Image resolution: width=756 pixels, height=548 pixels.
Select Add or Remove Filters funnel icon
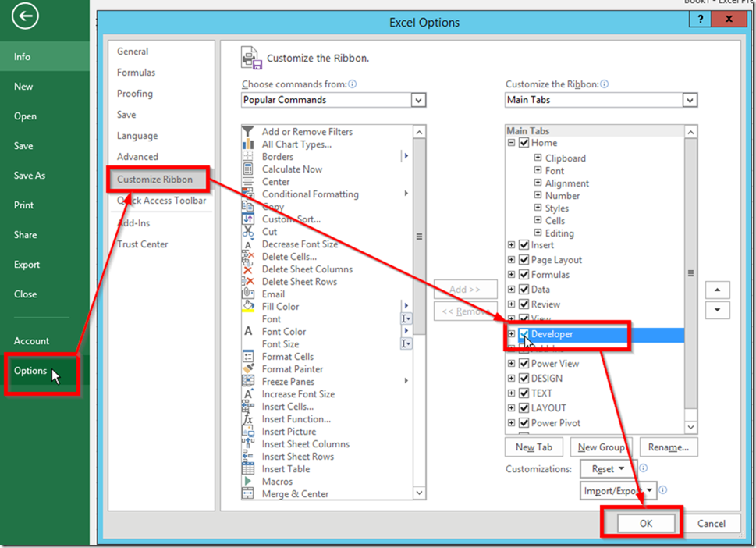pos(248,132)
